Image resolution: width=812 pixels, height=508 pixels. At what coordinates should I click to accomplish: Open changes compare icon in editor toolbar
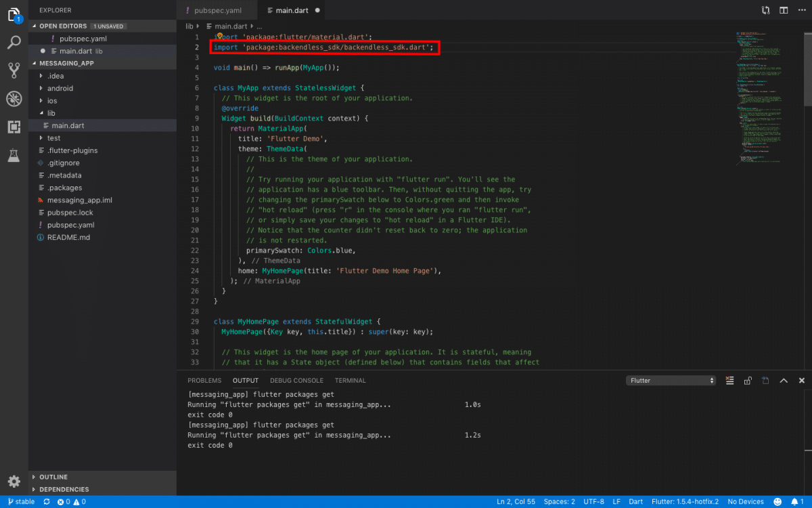point(765,10)
